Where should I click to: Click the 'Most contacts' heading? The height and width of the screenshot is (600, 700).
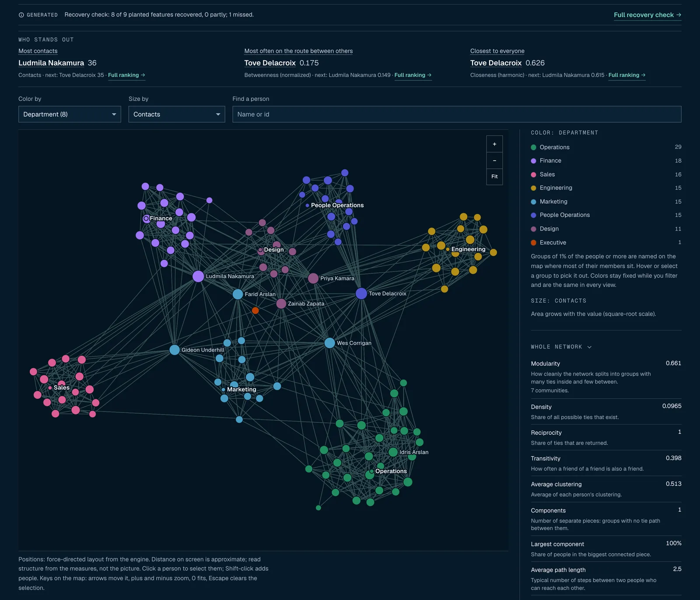pos(38,51)
